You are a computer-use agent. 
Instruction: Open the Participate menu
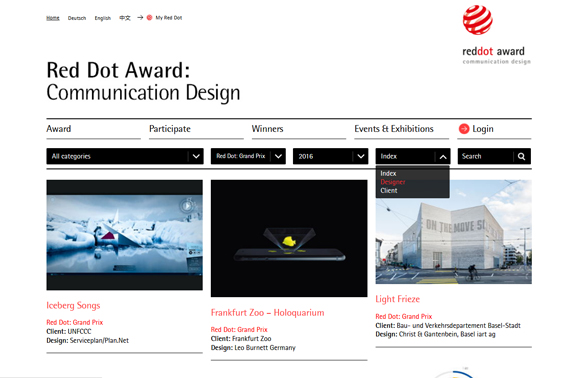tap(170, 129)
